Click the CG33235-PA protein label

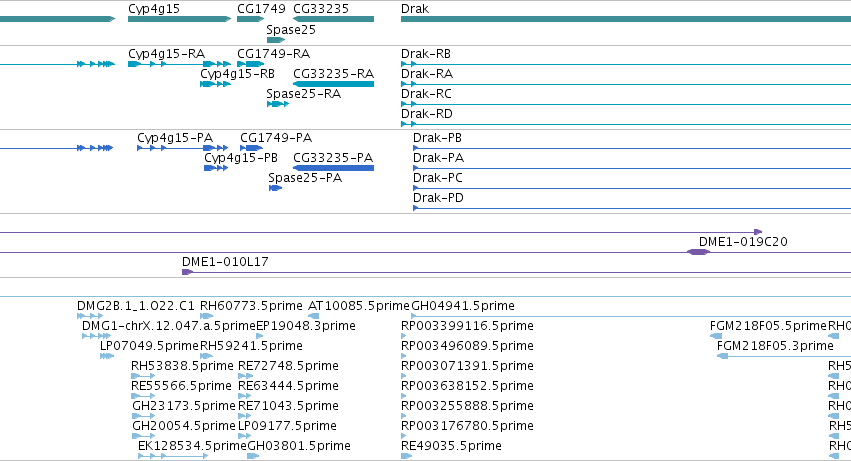333,158
